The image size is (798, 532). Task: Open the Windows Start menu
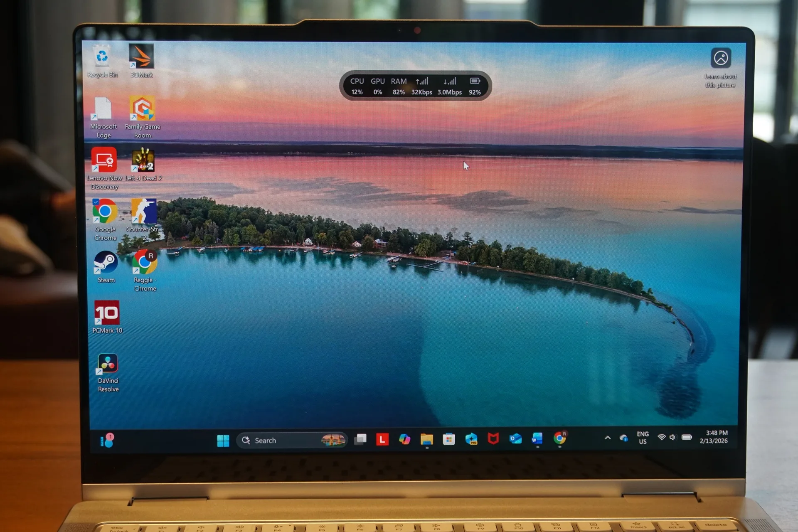click(223, 441)
